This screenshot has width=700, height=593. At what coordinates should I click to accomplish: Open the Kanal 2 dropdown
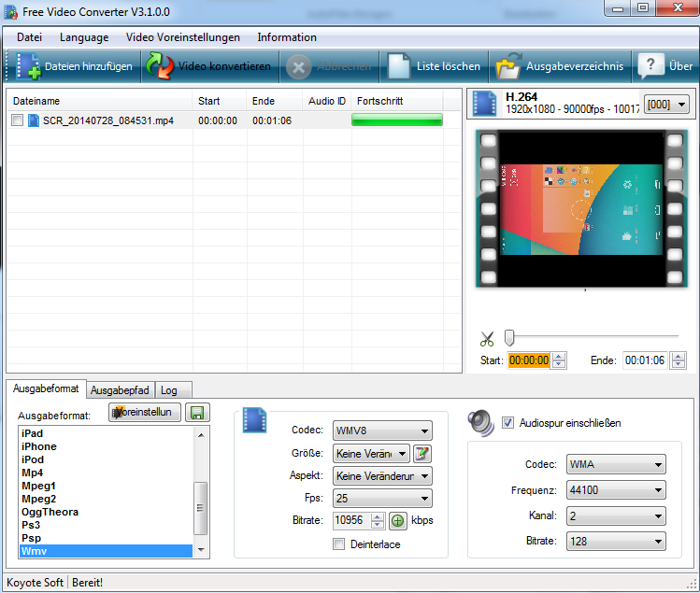(616, 516)
